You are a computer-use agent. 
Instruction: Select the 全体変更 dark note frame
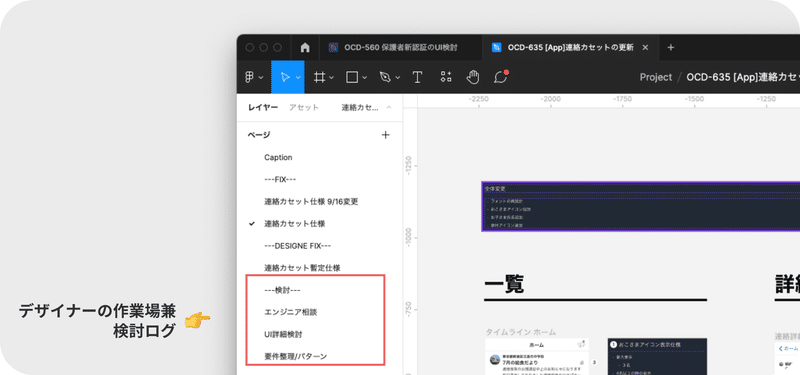click(x=640, y=207)
